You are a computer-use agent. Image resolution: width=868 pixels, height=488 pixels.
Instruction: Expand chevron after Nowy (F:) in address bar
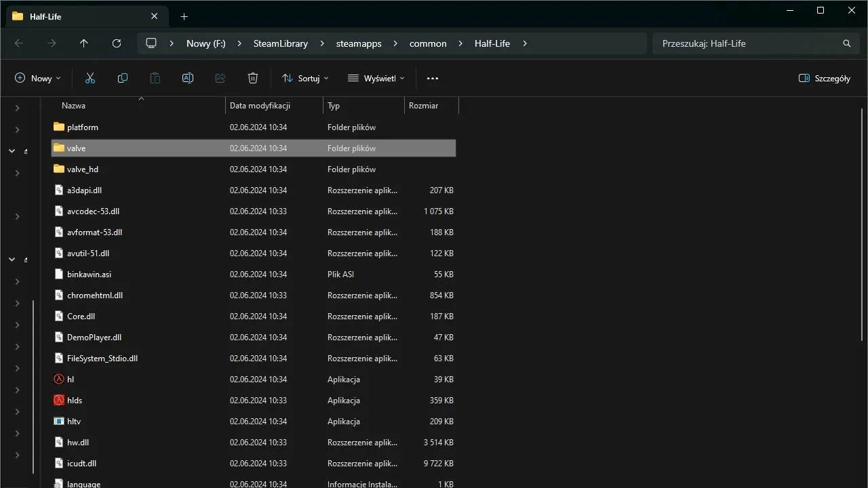239,43
